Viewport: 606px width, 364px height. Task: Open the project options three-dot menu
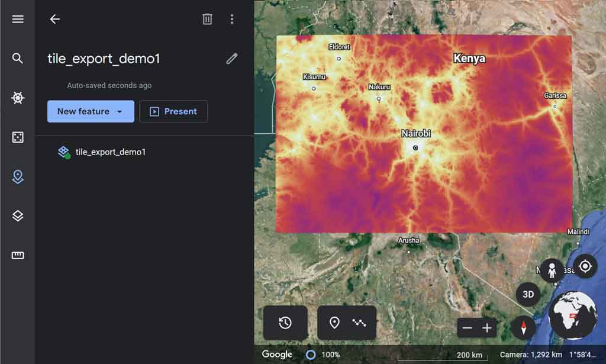click(x=232, y=18)
